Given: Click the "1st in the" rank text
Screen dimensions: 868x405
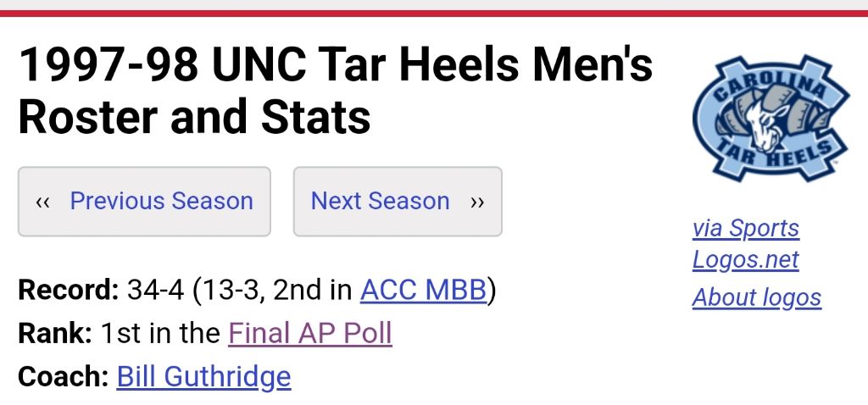Looking at the screenshot, I should (160, 334).
